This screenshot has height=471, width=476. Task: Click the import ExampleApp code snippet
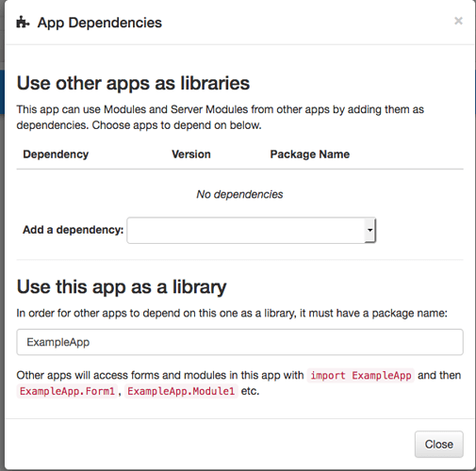tap(361, 375)
